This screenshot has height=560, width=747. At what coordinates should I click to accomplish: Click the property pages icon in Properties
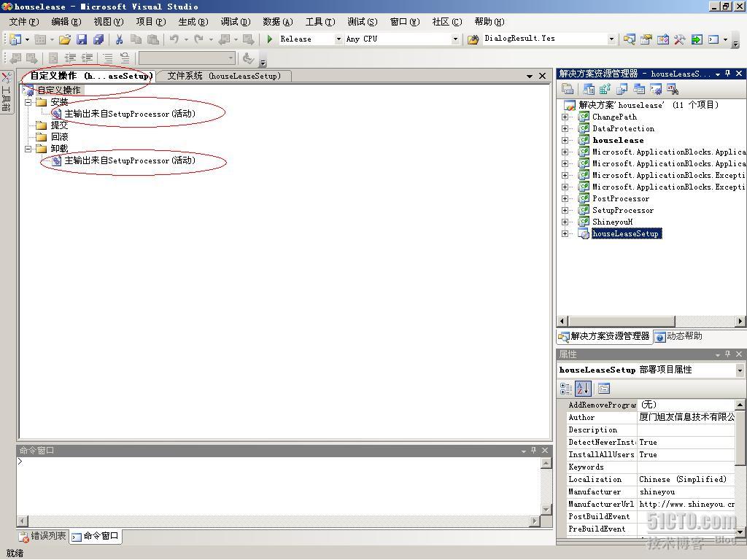point(603,389)
